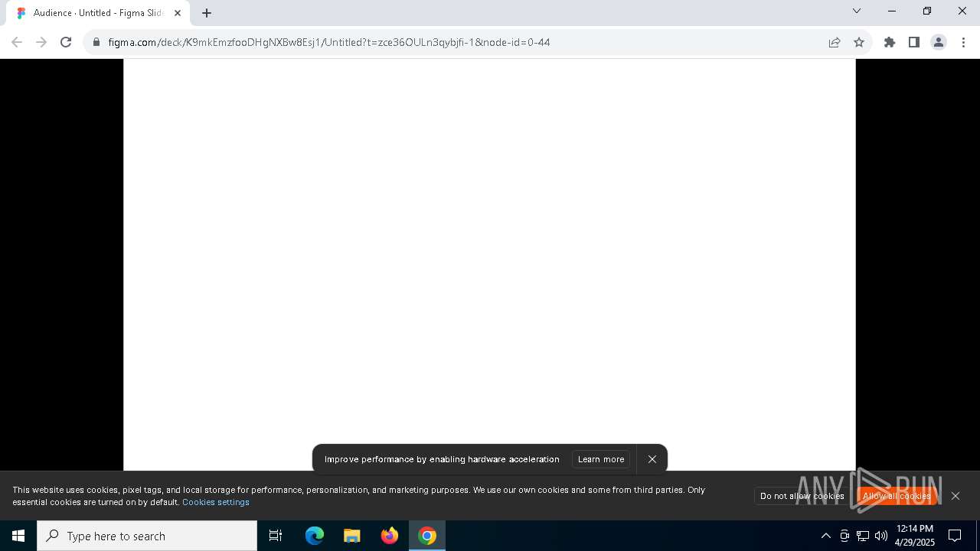Viewport: 980px width, 551px height.
Task: Click the taskbar search box
Action: [x=147, y=536]
